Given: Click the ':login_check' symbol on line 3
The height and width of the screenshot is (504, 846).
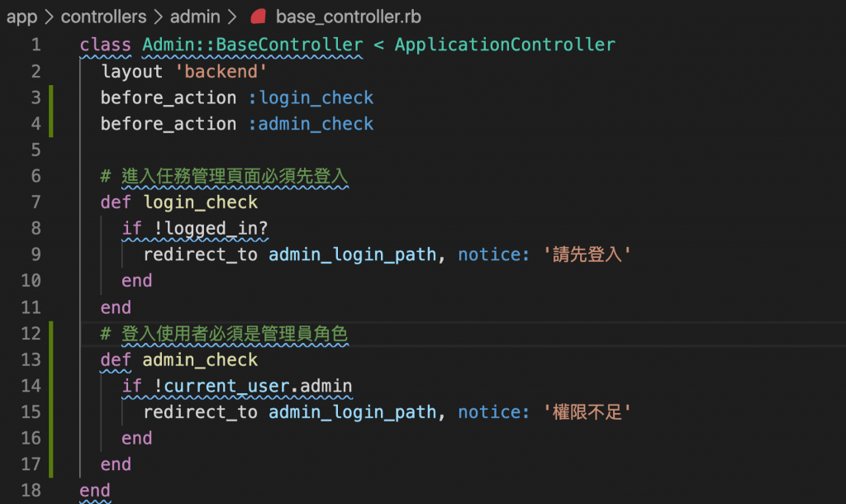Looking at the screenshot, I should click(x=311, y=98).
